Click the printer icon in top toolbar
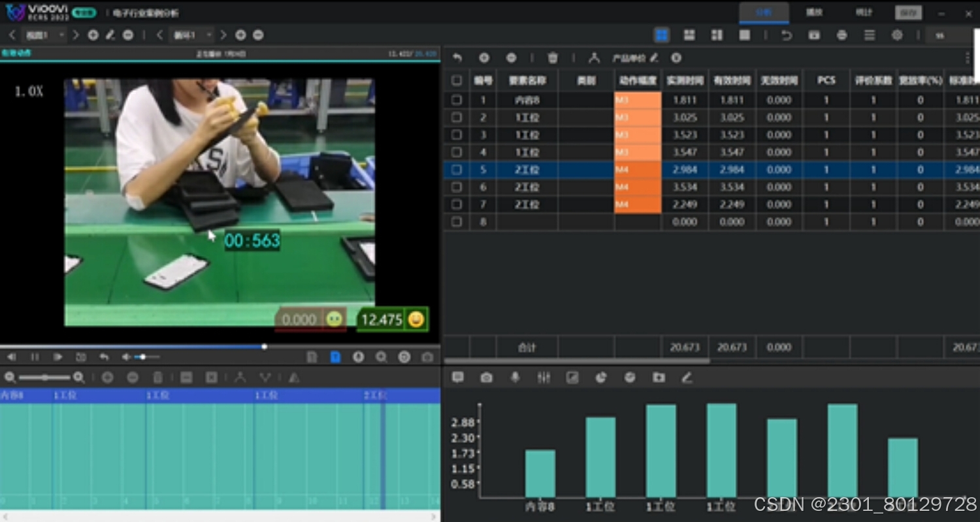Screen dimensions: 980x522 (x=841, y=35)
